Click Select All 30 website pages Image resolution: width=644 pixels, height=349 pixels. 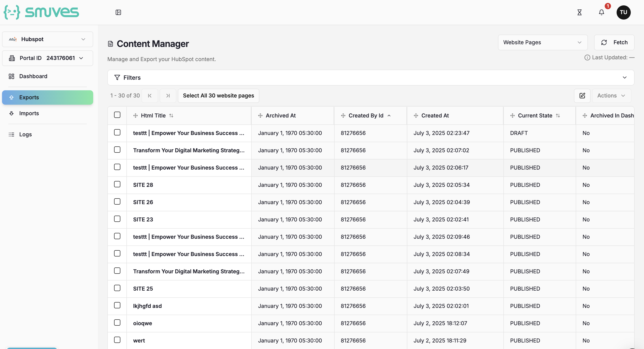218,95
